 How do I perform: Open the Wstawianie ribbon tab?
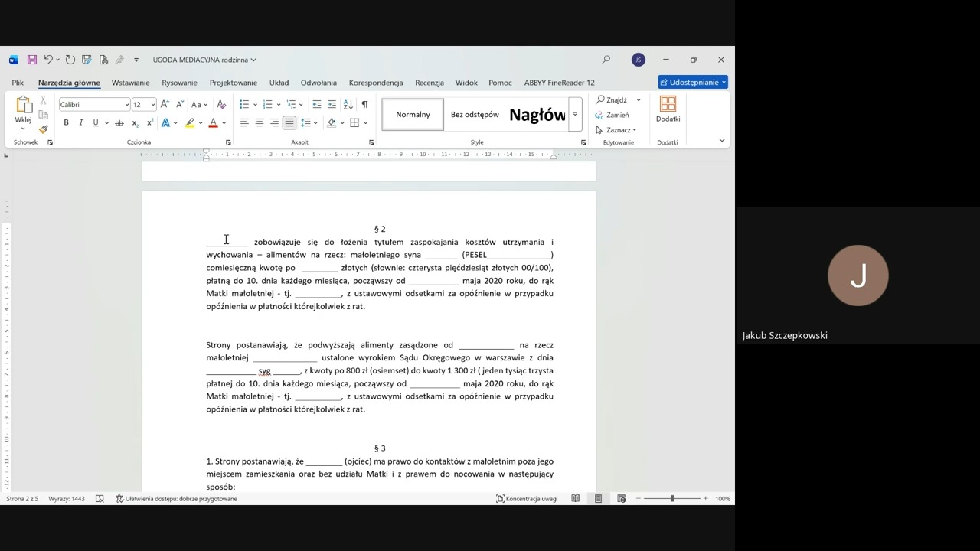tap(130, 83)
